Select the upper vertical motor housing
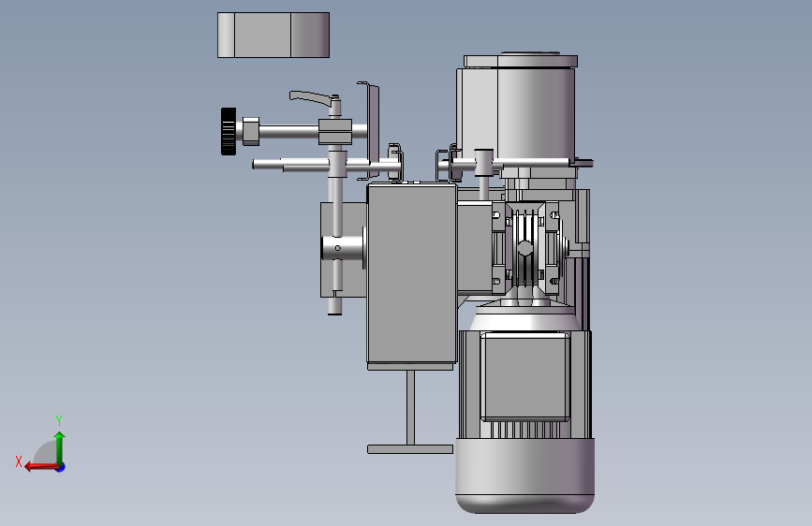Viewport: 812px width, 526px height. tap(516, 114)
